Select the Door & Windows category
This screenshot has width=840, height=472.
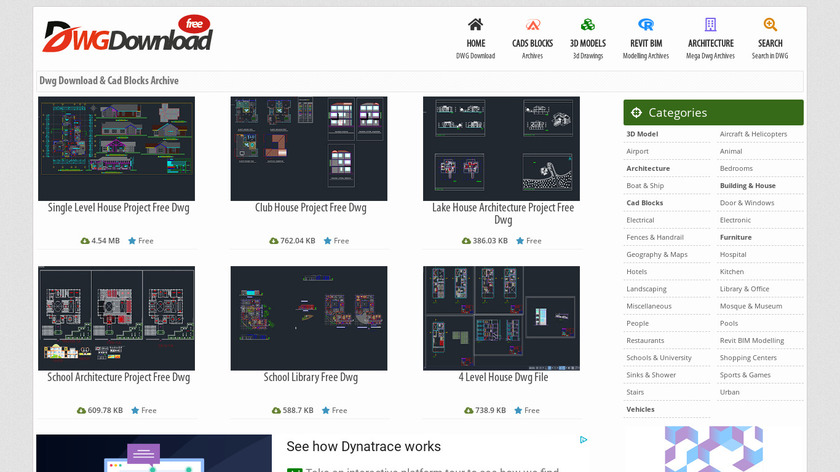[746, 203]
